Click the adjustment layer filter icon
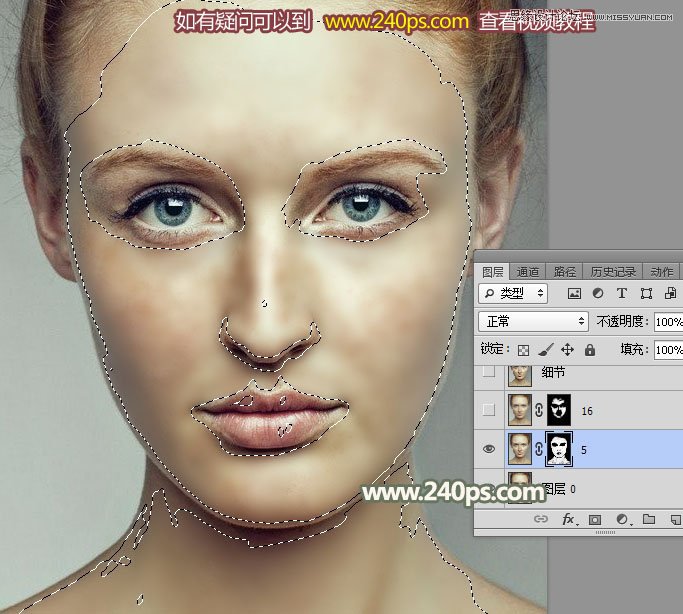The width and height of the screenshot is (683, 614). pos(598,293)
